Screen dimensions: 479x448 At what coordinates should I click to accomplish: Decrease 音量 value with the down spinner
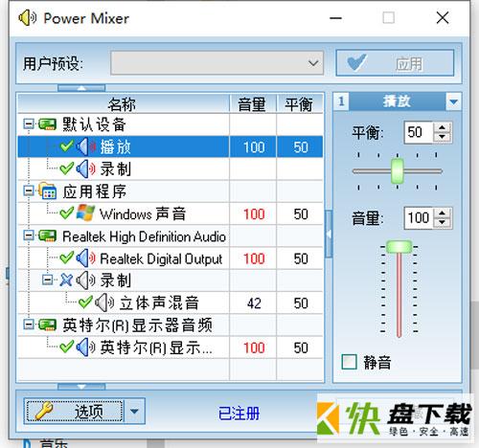(442, 223)
